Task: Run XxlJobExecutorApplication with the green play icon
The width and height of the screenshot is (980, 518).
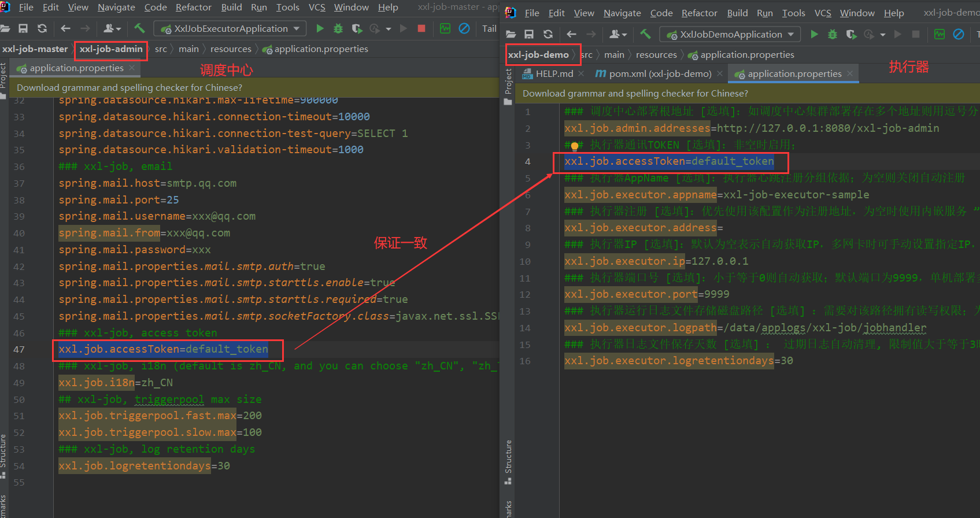Action: tap(320, 28)
